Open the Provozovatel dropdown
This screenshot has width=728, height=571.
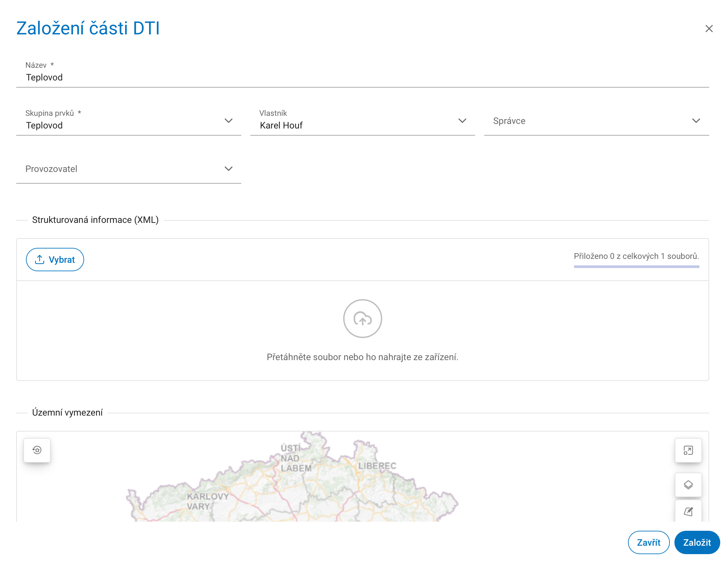click(129, 169)
